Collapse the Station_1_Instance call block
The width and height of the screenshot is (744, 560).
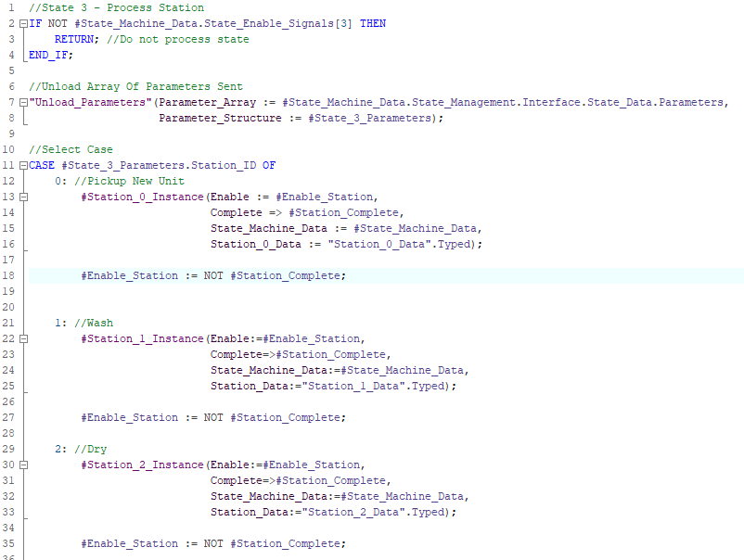[22, 338]
